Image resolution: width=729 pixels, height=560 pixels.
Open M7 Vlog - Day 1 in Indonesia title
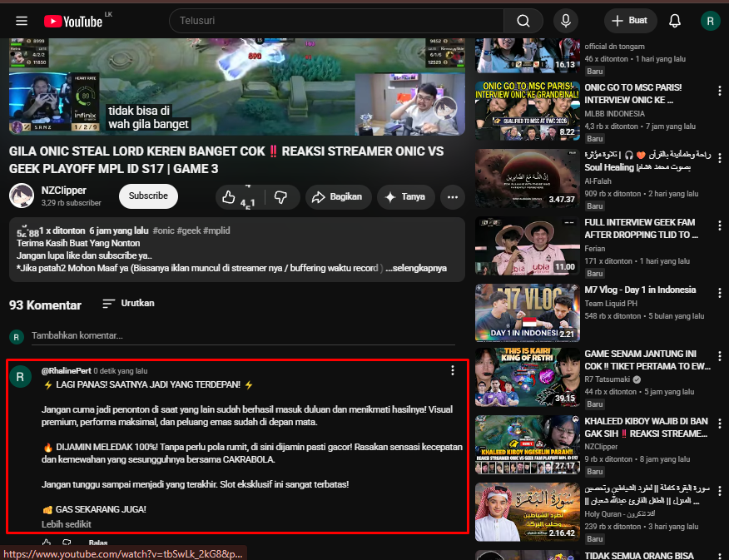(x=640, y=290)
